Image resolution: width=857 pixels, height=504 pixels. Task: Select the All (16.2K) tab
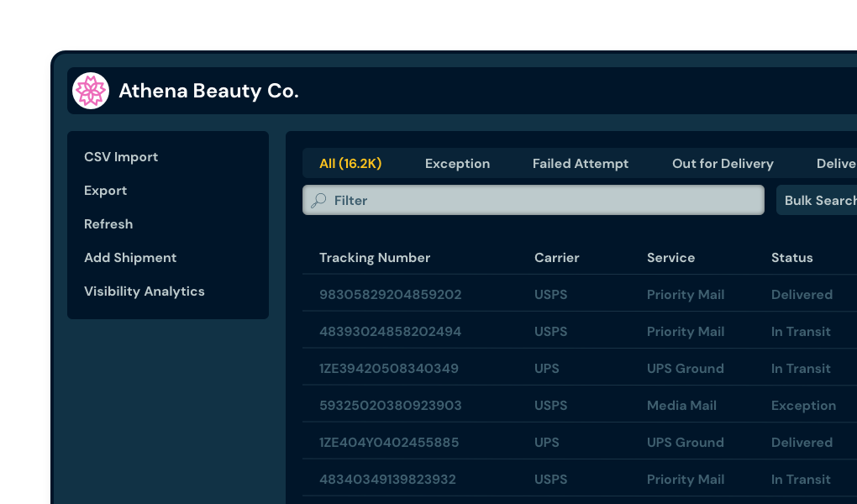point(351,163)
